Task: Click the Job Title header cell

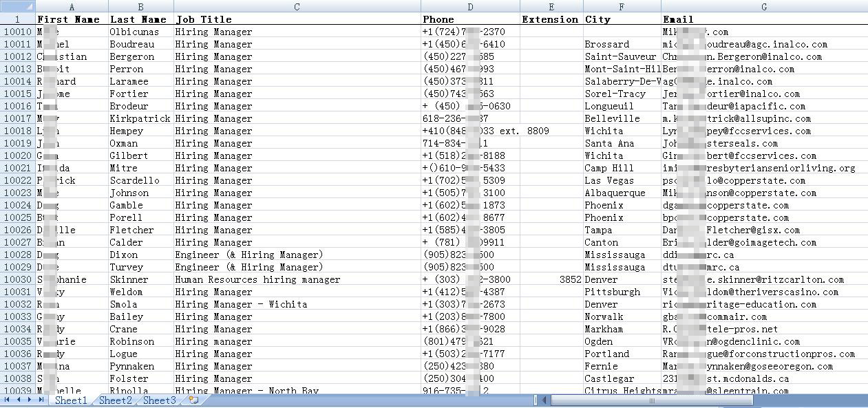Action: click(297, 19)
